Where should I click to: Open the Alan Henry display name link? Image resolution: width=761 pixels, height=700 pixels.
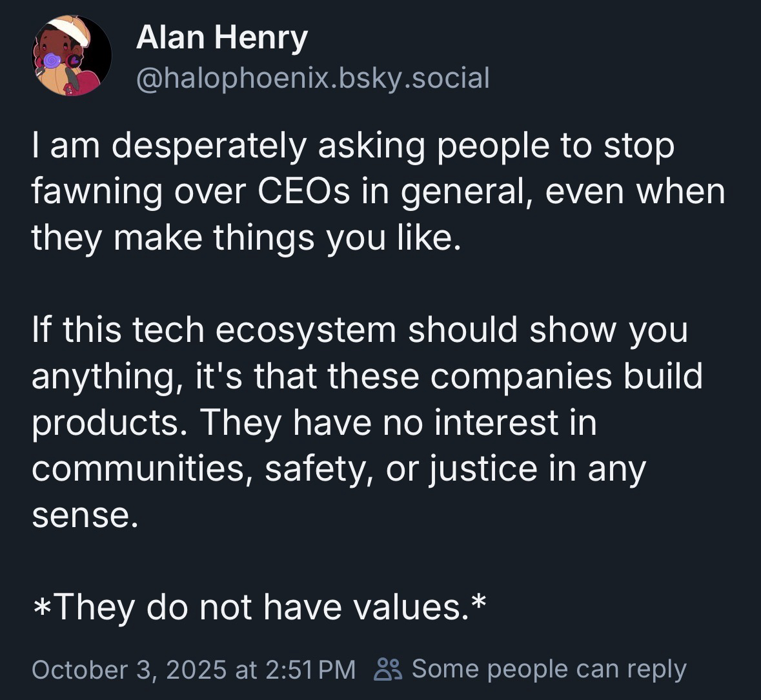click(221, 39)
